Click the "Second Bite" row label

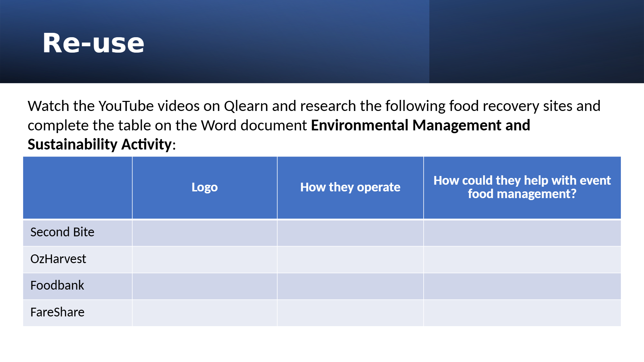click(x=62, y=232)
